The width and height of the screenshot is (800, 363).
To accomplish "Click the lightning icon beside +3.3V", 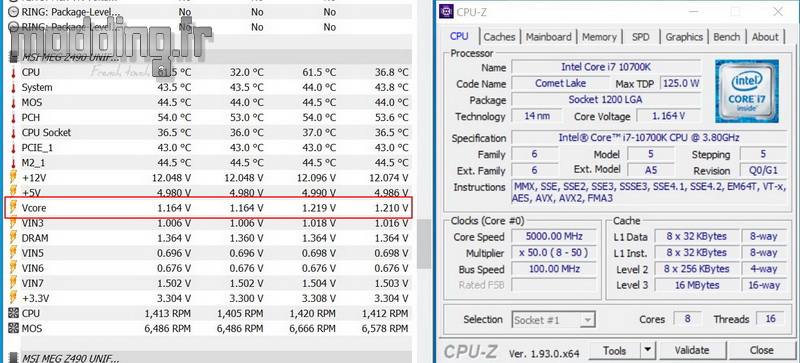I will coord(13,298).
